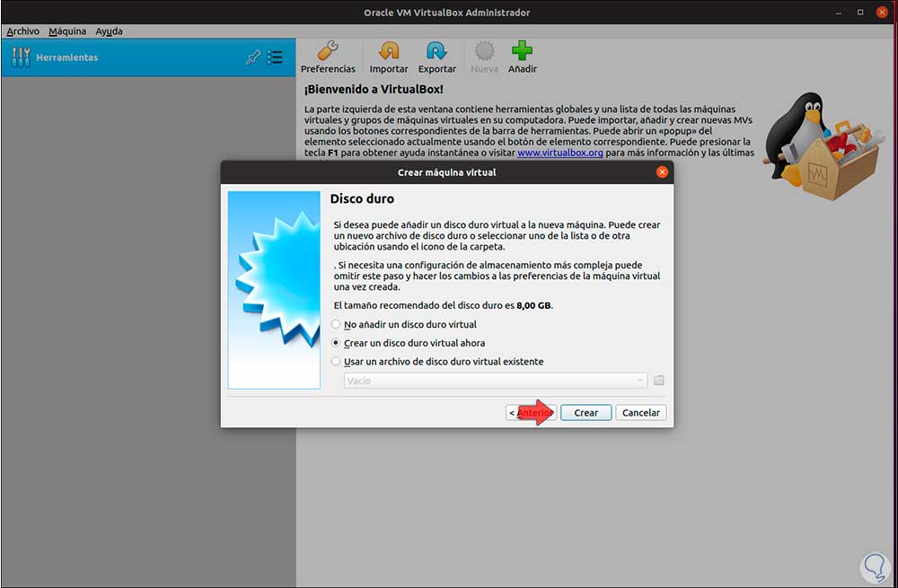Click folder icon to browse disk file
Screen dimensions: 898x588
tap(658, 381)
